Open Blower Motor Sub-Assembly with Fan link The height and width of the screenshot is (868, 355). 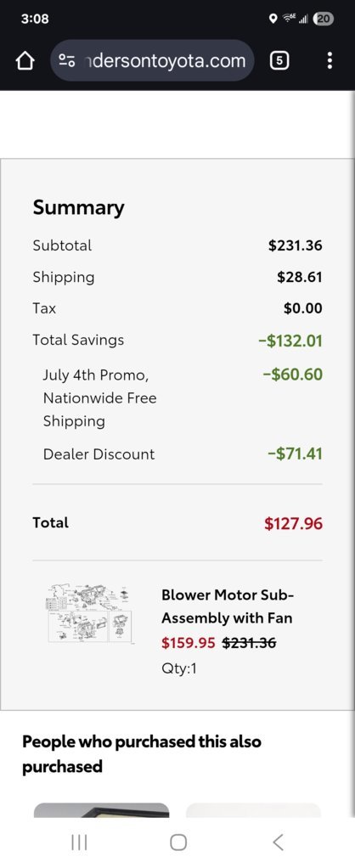pos(227,606)
